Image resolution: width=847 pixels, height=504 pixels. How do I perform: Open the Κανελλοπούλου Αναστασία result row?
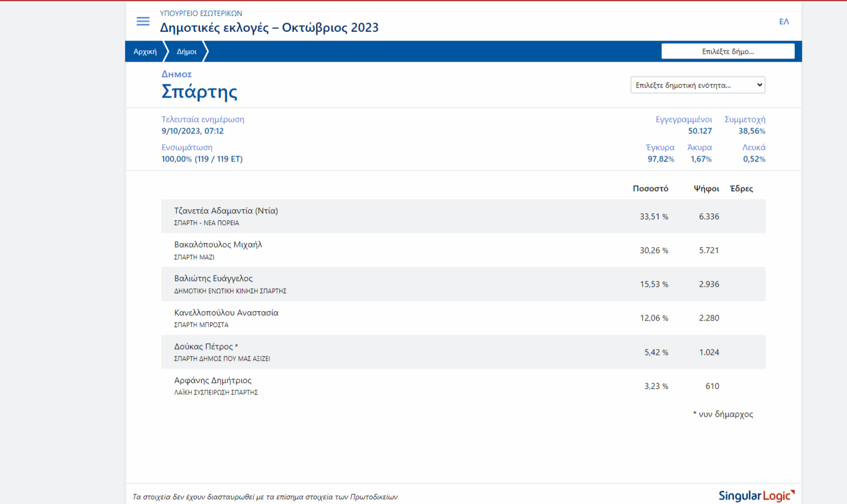tap(463, 318)
